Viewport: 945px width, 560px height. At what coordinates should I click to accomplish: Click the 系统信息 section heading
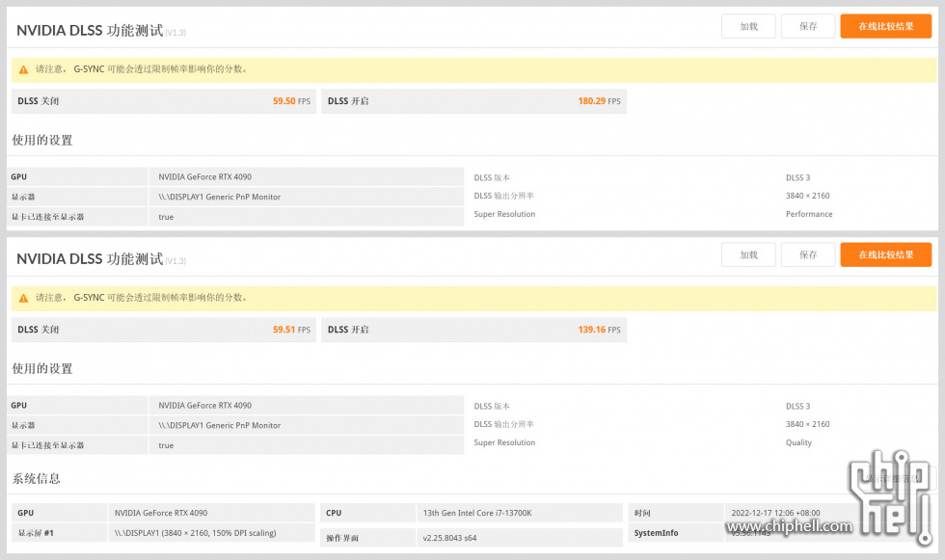(37, 479)
